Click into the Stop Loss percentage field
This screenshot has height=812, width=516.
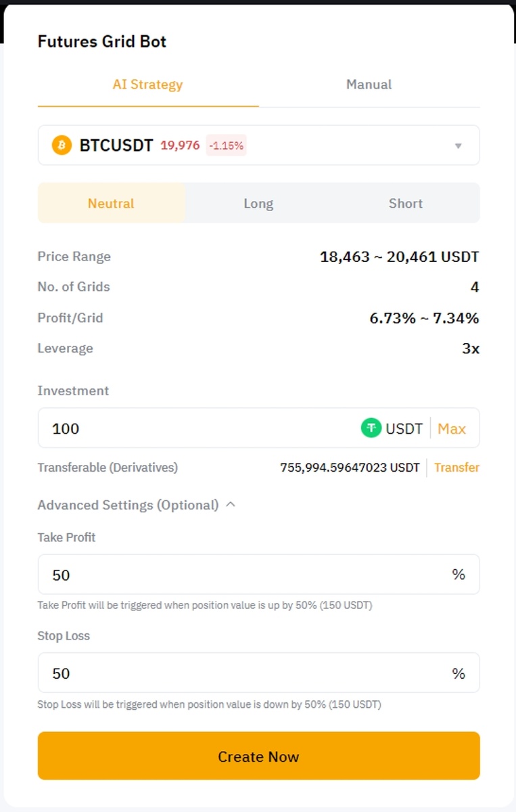click(243, 673)
